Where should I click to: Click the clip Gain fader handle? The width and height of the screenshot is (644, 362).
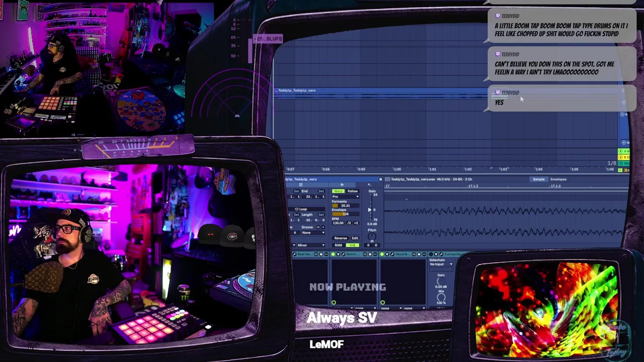[369, 210]
